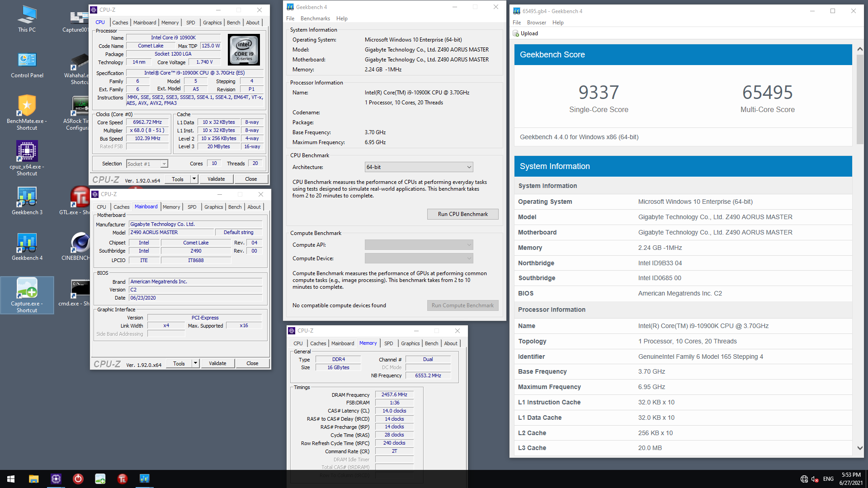Click the Intel Core i9 logo in CPU-Z
This screenshot has height=488, width=868.
click(x=244, y=50)
